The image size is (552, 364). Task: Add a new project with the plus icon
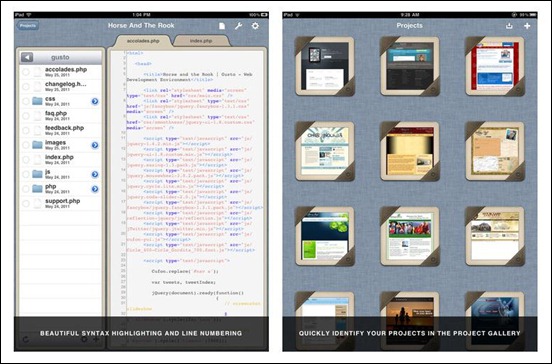(527, 26)
